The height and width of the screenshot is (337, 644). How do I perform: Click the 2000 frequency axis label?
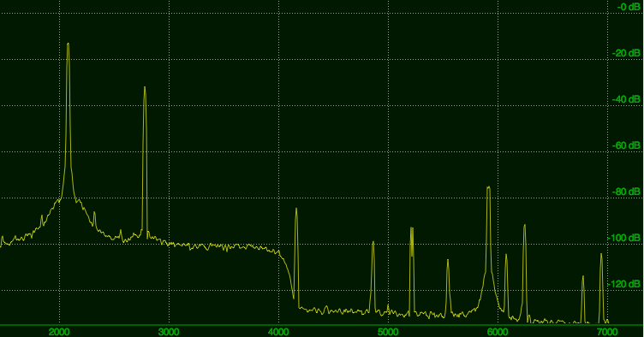[x=59, y=332]
